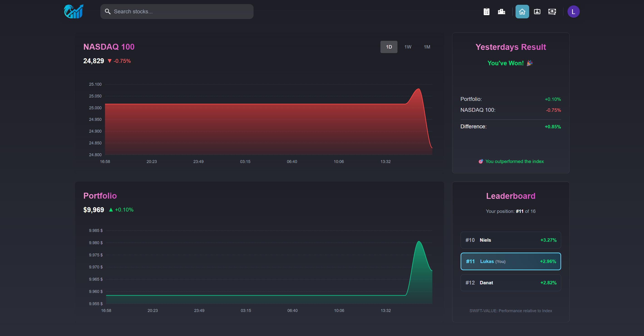
Task: Click the green portfolio chart peak
Action: click(x=419, y=241)
